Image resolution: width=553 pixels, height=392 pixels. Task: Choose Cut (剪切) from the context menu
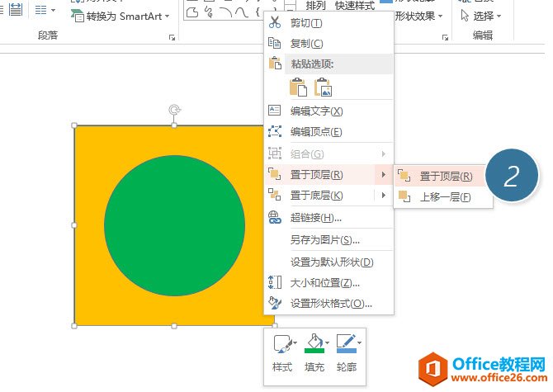point(328,23)
